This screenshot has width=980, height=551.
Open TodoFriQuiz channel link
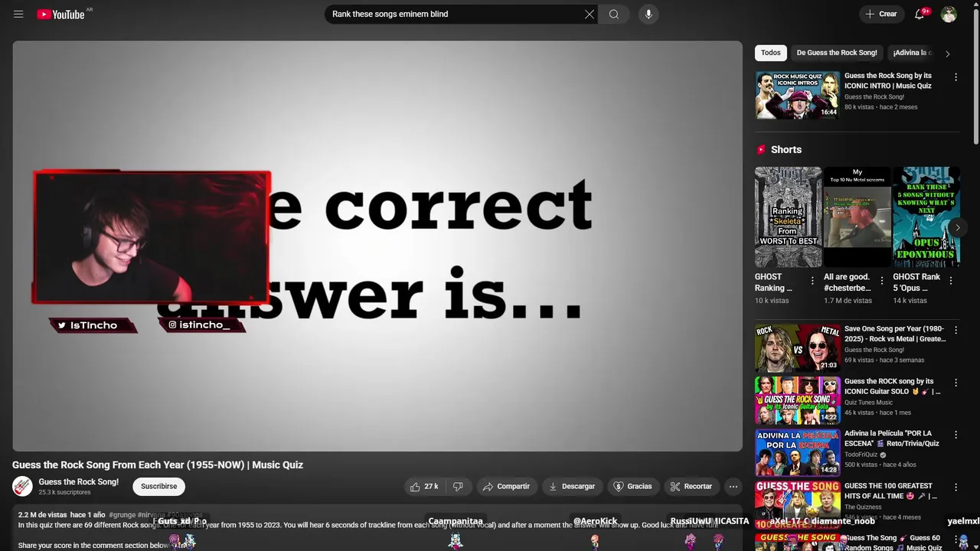(861, 455)
